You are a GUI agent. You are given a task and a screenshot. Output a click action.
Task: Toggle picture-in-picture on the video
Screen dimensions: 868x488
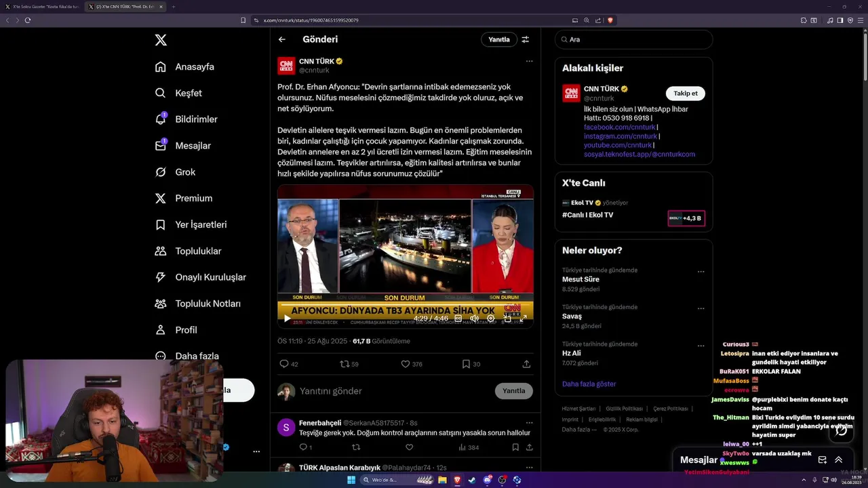click(507, 318)
